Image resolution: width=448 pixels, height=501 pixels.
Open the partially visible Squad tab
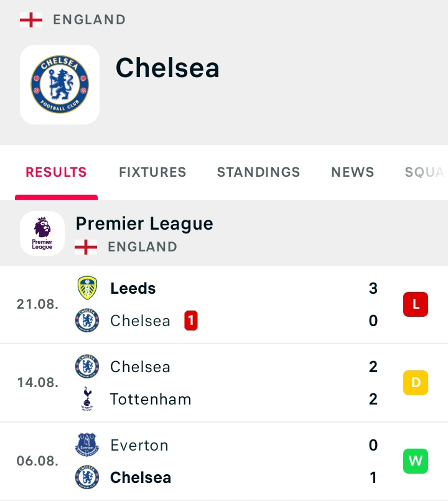[x=425, y=172]
